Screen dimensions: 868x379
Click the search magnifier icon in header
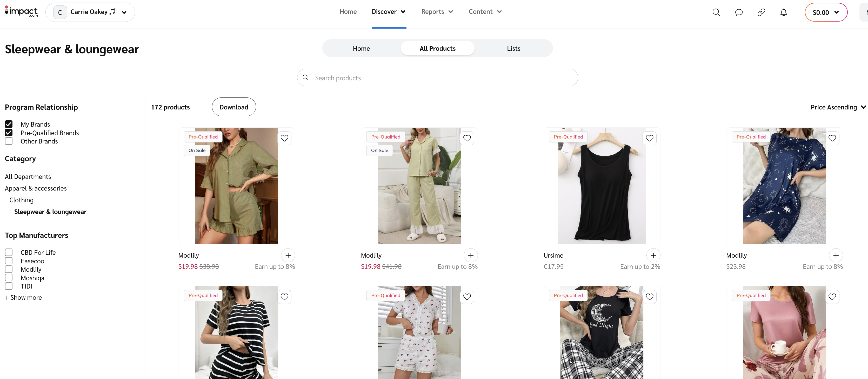click(x=716, y=12)
